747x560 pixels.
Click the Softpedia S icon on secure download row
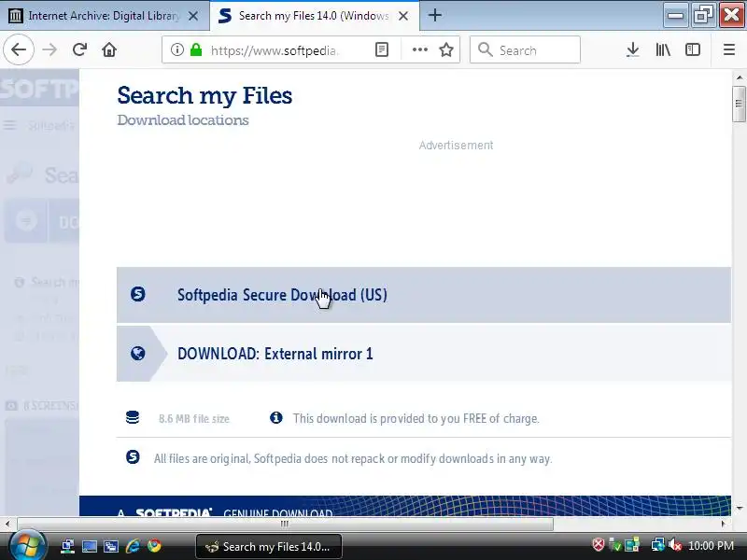[x=137, y=294]
